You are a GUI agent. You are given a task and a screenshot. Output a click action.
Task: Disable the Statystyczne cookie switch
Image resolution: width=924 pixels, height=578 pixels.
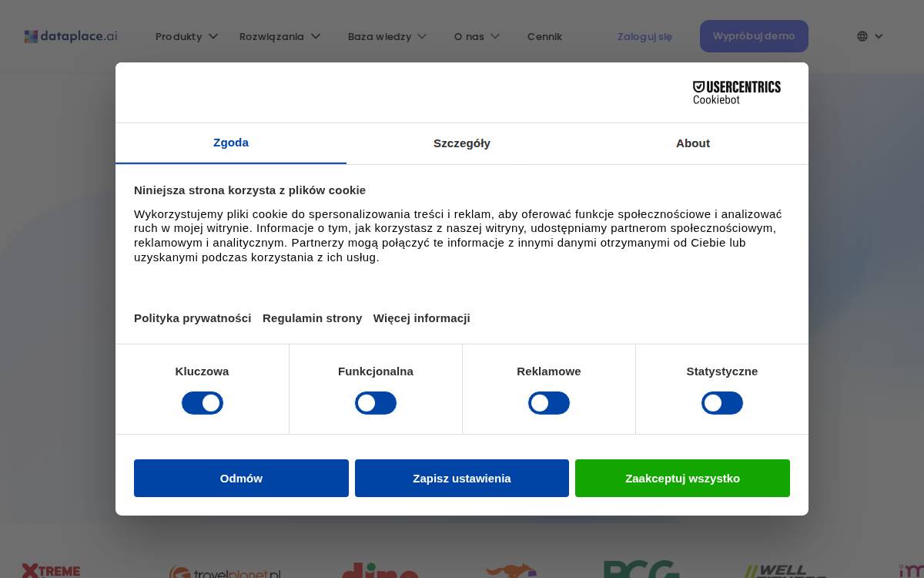[x=722, y=403]
